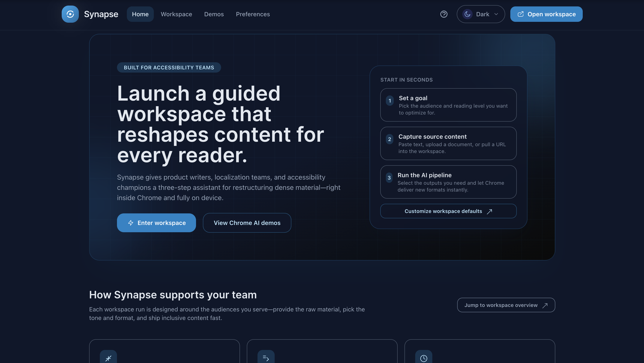Open the Dark theme selector
This screenshot has height=363, width=644.
[482, 14]
